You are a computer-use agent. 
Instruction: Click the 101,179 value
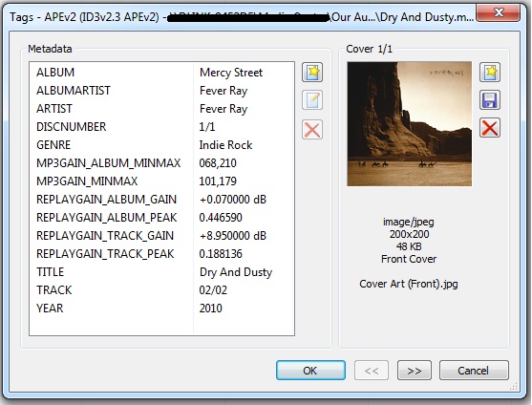(x=218, y=181)
